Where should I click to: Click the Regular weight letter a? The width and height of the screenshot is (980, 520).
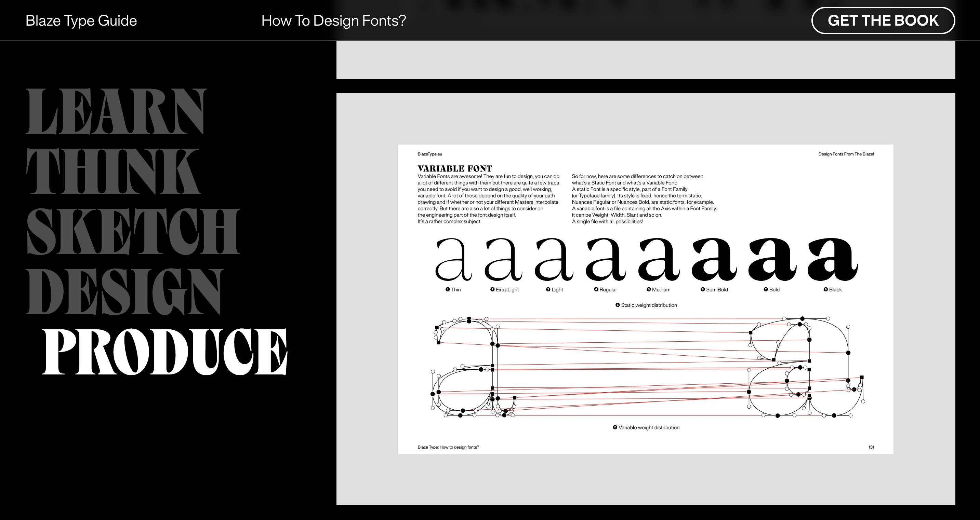[606, 260]
